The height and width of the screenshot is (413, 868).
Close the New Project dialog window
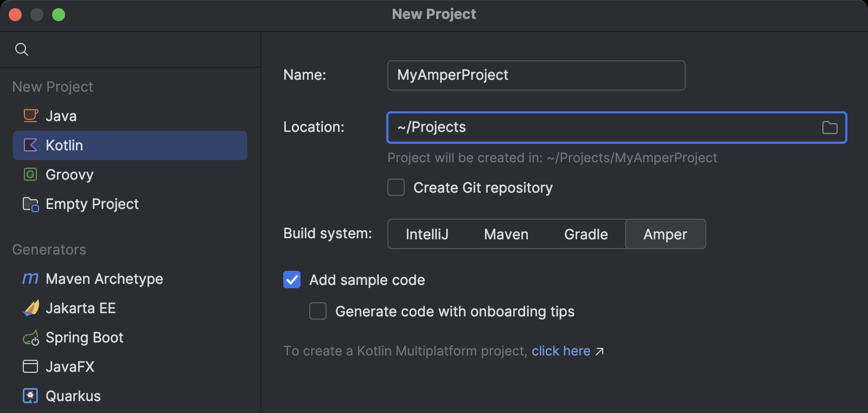pos(15,15)
